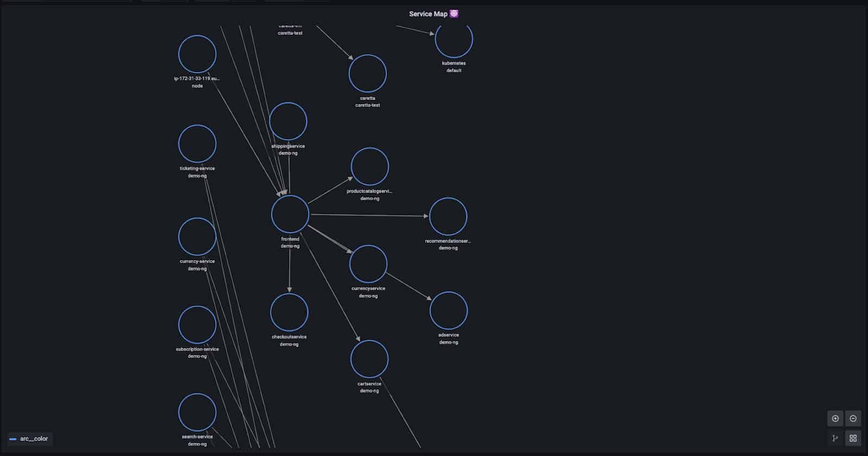868x456 pixels.
Task: Select the frontend demo-ng node
Action: (x=290, y=214)
